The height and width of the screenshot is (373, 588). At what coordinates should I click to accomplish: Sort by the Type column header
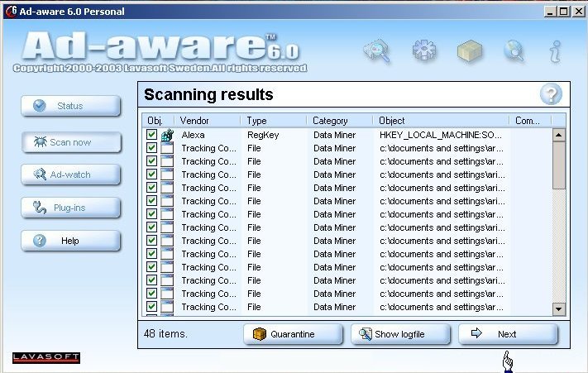[274, 121]
